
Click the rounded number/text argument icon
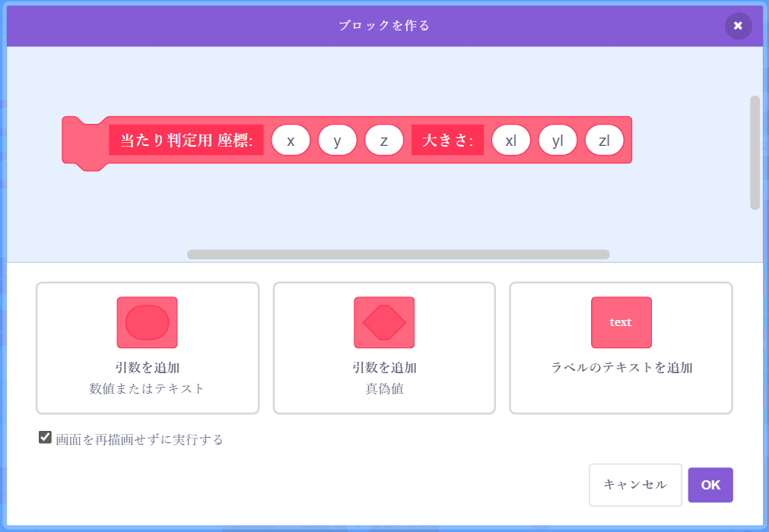point(147,322)
